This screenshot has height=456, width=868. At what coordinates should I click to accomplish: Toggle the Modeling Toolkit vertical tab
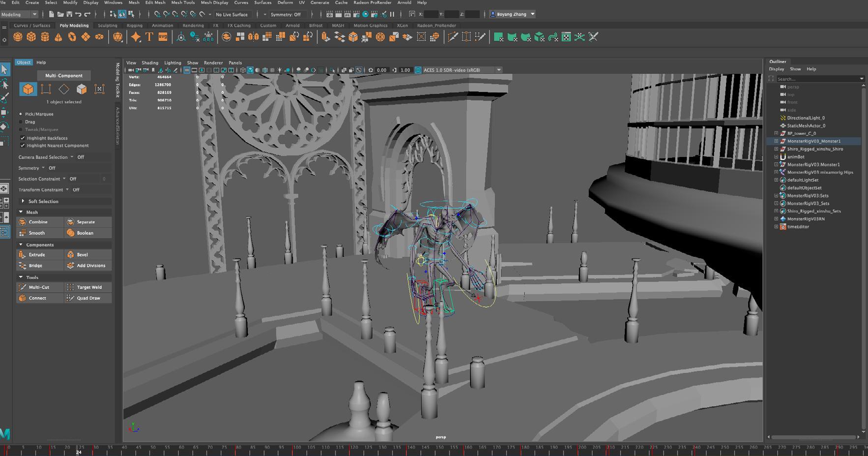[118, 80]
